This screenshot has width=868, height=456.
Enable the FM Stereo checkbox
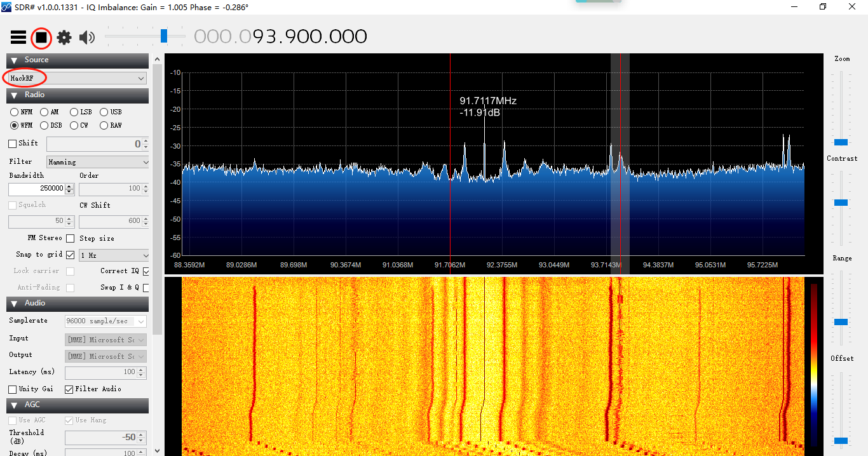coord(69,238)
